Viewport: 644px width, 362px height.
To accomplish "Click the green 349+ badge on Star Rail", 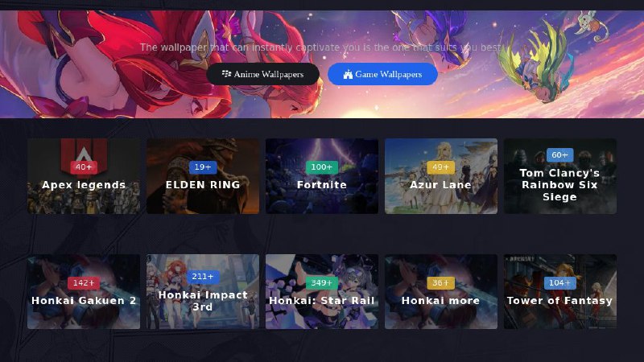I will coord(321,283).
